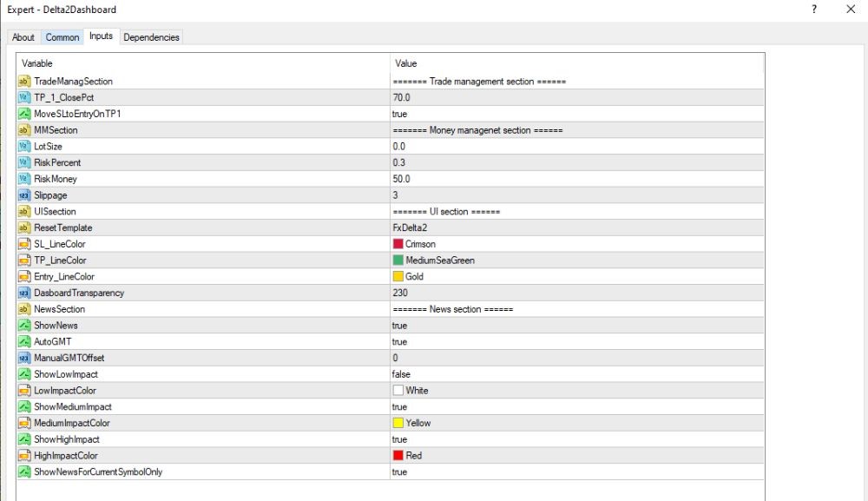Click the TradeManagSection string icon
Image resolution: width=868 pixels, height=501 pixels.
click(23, 82)
